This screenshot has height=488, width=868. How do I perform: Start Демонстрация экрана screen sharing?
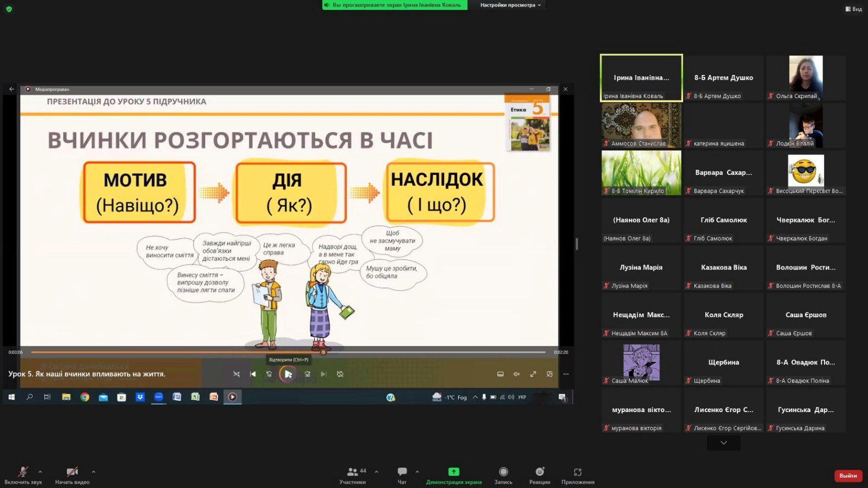point(454,475)
